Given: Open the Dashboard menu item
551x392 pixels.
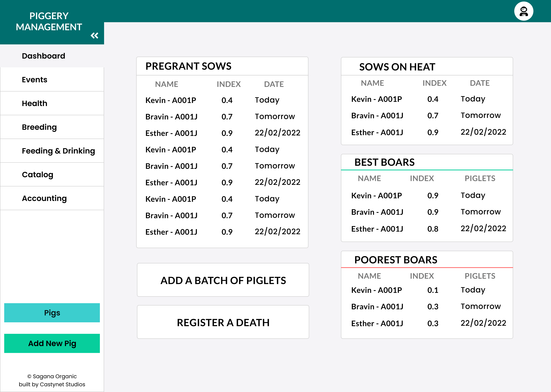Looking at the screenshot, I should (52, 56).
